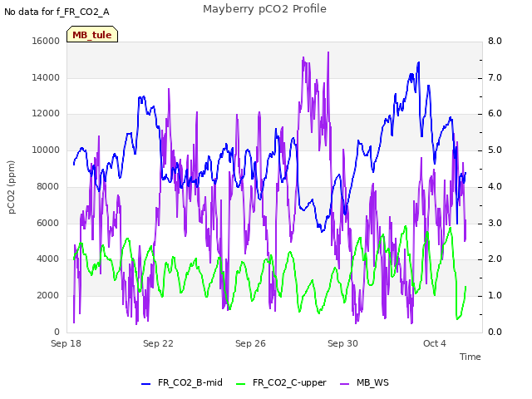Click the 4.0 right axis tick label
The image size is (532, 399).
coord(495,186)
